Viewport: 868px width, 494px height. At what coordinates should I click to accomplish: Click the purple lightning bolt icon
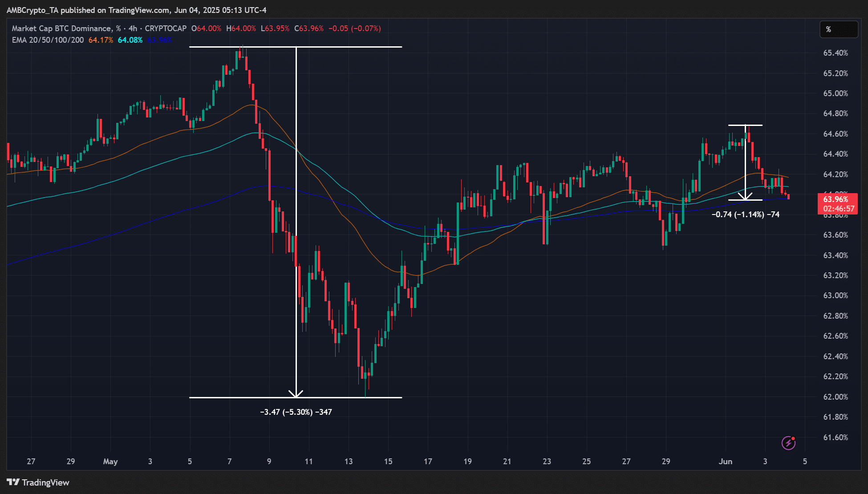tap(788, 443)
